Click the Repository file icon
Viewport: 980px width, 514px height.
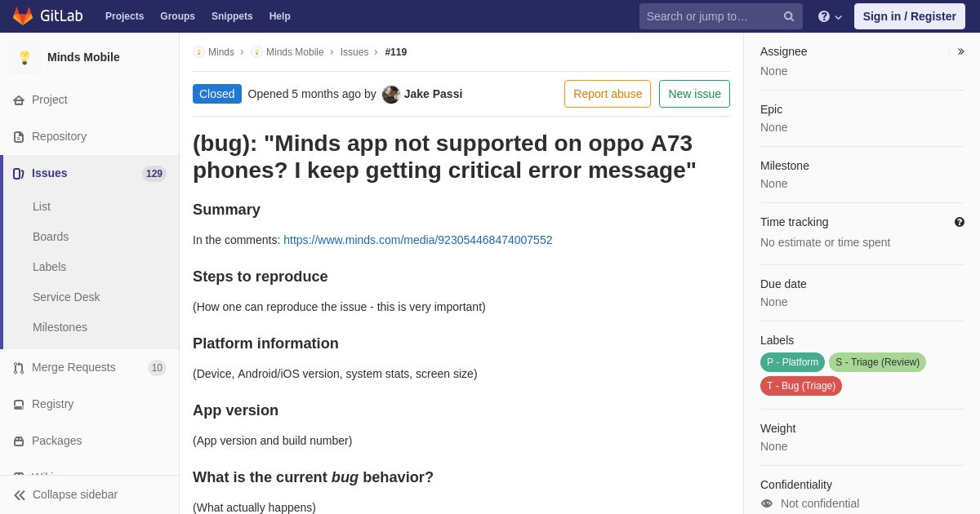click(19, 137)
